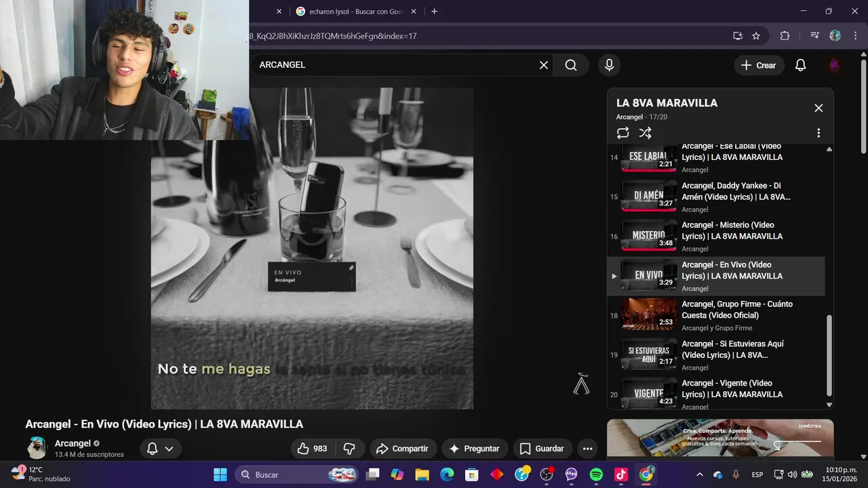868x488 pixels.
Task: Open volume control in system tray
Action: pyautogui.click(x=792, y=474)
